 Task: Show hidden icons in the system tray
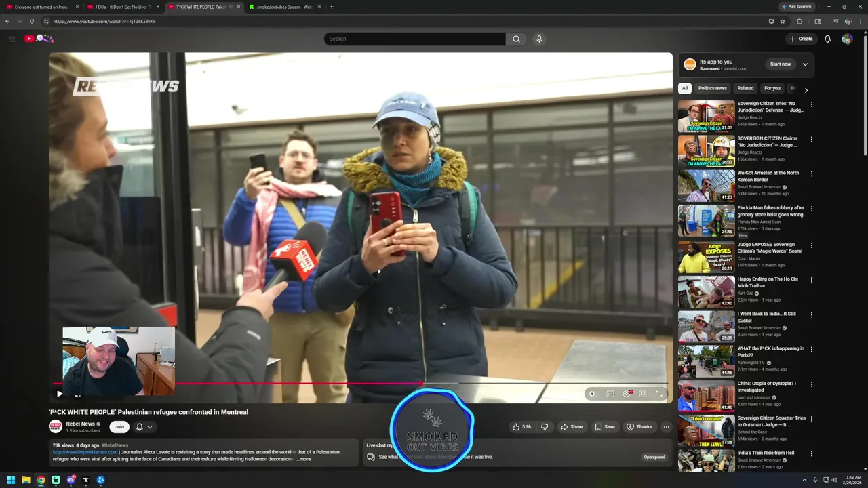pyautogui.click(x=804, y=480)
